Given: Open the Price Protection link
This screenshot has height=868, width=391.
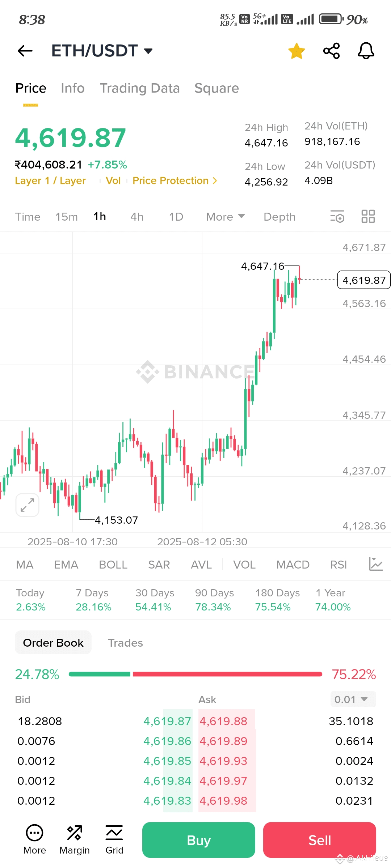Looking at the screenshot, I should pyautogui.click(x=175, y=180).
